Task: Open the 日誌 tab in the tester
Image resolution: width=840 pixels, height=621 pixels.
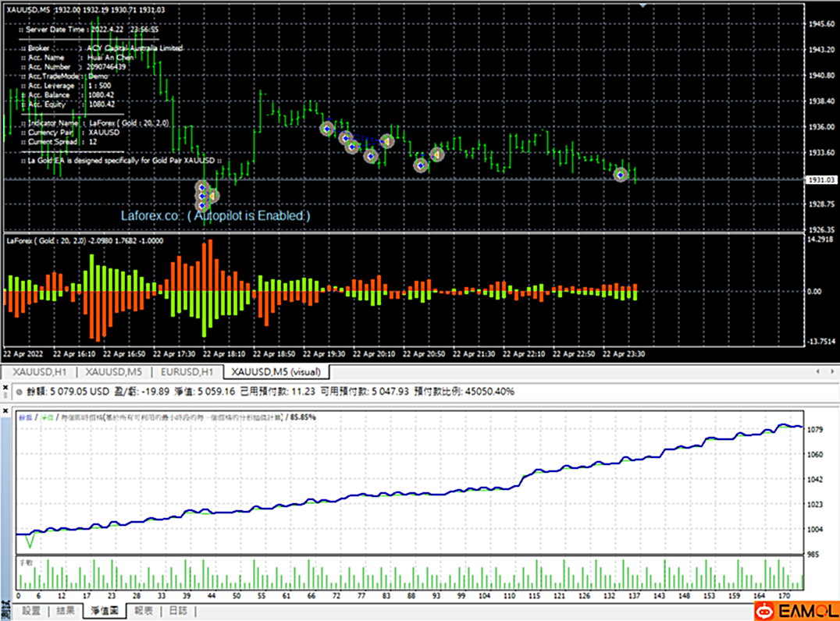Action: point(179,610)
